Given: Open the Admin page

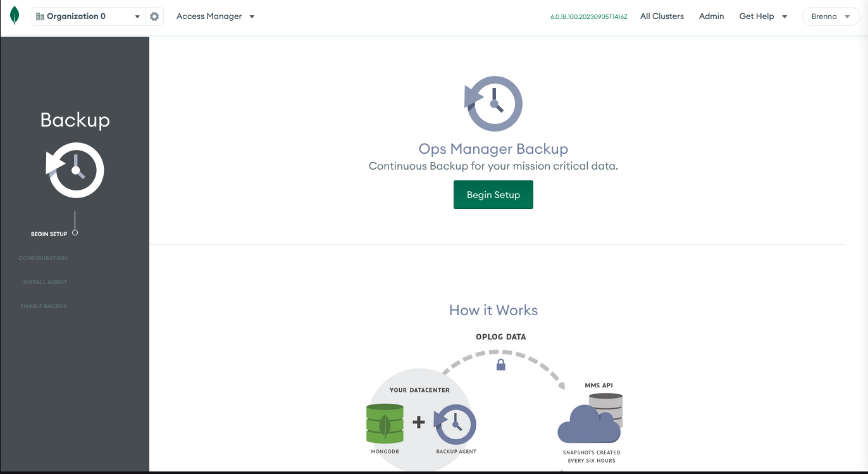Looking at the screenshot, I should pos(711,16).
